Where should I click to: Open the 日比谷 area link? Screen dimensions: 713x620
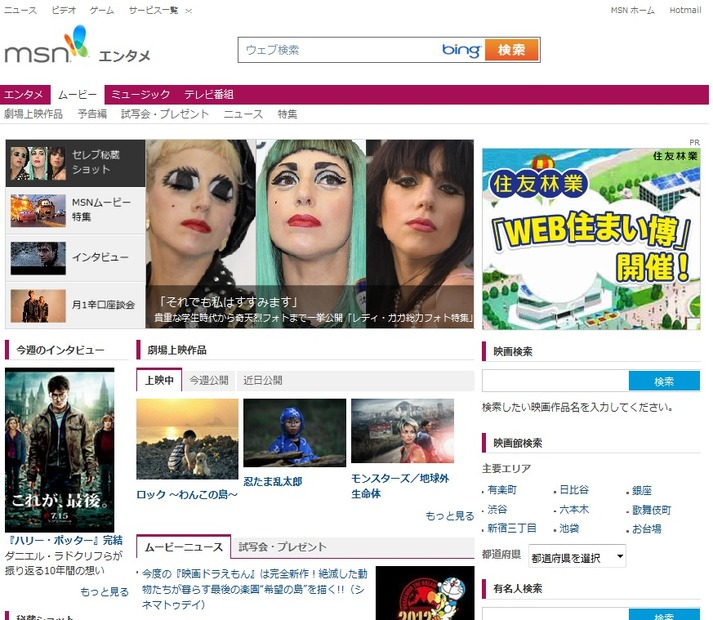574,490
